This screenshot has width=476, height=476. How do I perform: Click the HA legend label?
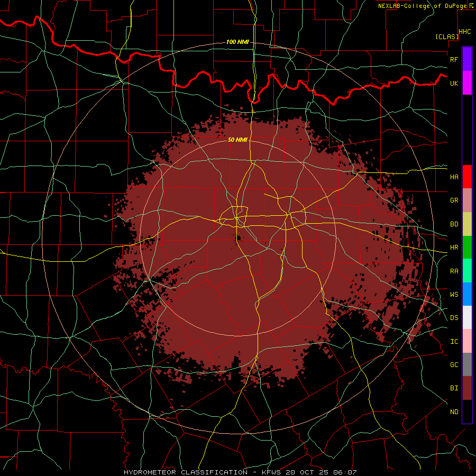pyautogui.click(x=454, y=177)
